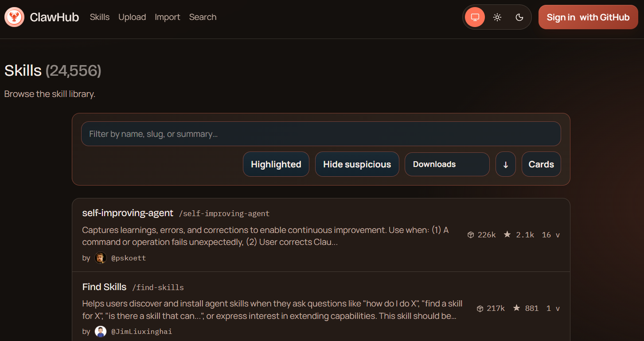Screen dimensions: 644x341
Task: Sign in with GitHub
Action: point(588,17)
